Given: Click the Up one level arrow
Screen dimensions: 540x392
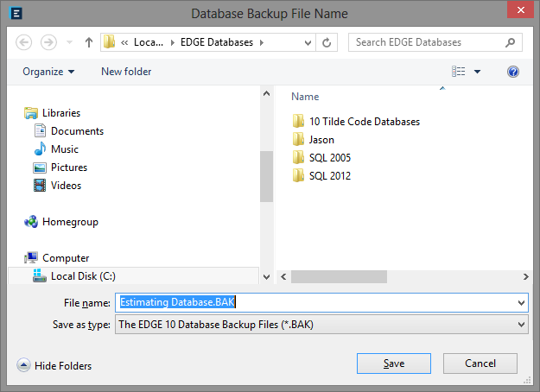Looking at the screenshot, I should click(88, 42).
